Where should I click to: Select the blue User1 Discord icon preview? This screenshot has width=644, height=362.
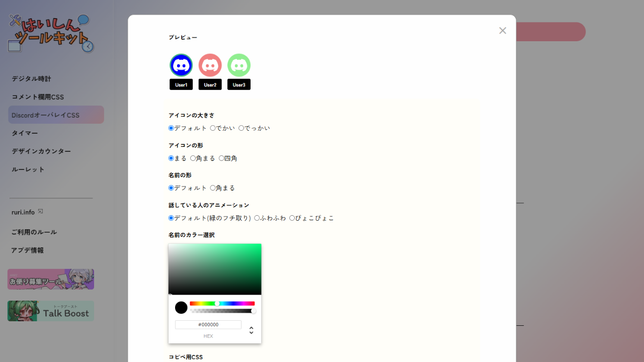coord(181,65)
